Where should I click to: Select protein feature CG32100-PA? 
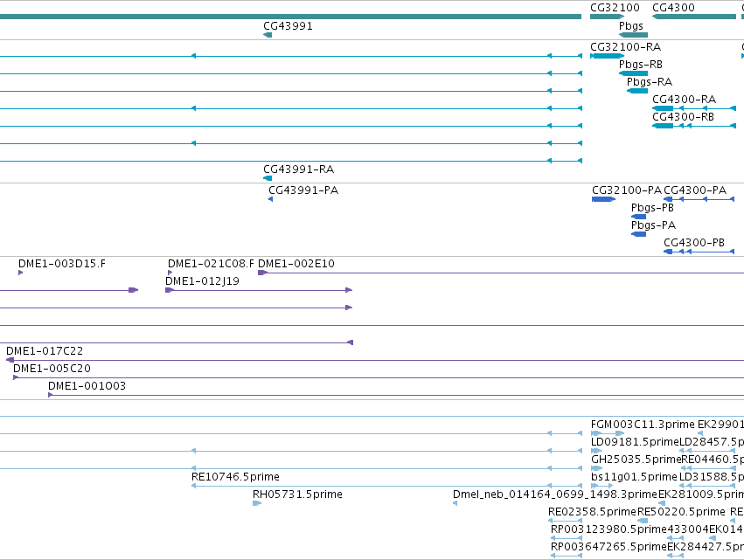[603, 199]
